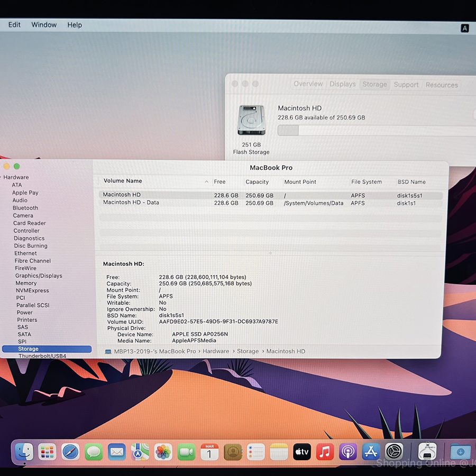Select Bluetooth in the sidebar

25,208
